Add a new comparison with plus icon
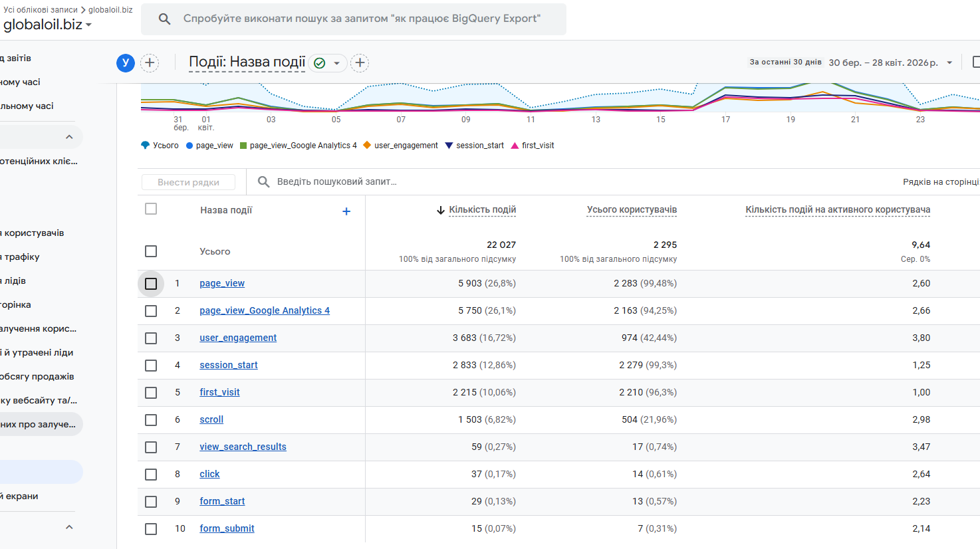 coord(150,63)
